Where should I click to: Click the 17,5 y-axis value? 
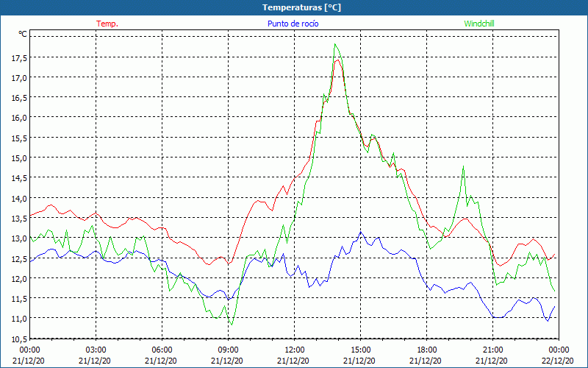click(x=20, y=57)
